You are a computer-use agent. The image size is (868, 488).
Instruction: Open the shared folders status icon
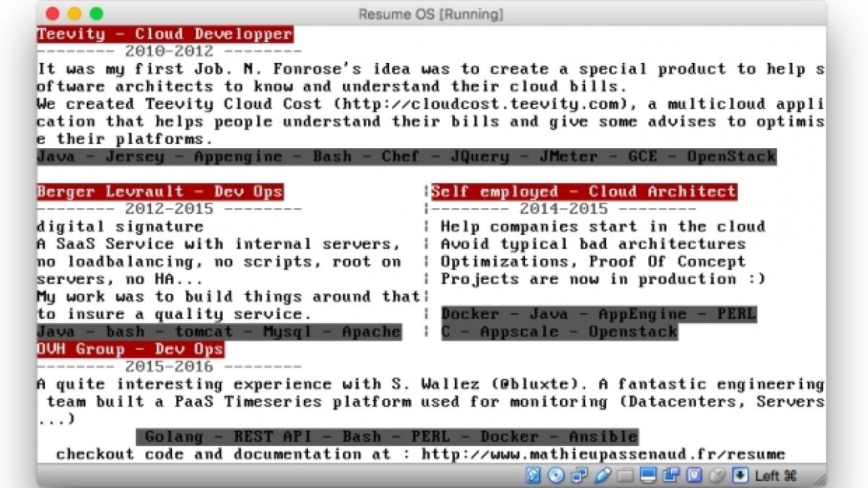tap(625, 476)
